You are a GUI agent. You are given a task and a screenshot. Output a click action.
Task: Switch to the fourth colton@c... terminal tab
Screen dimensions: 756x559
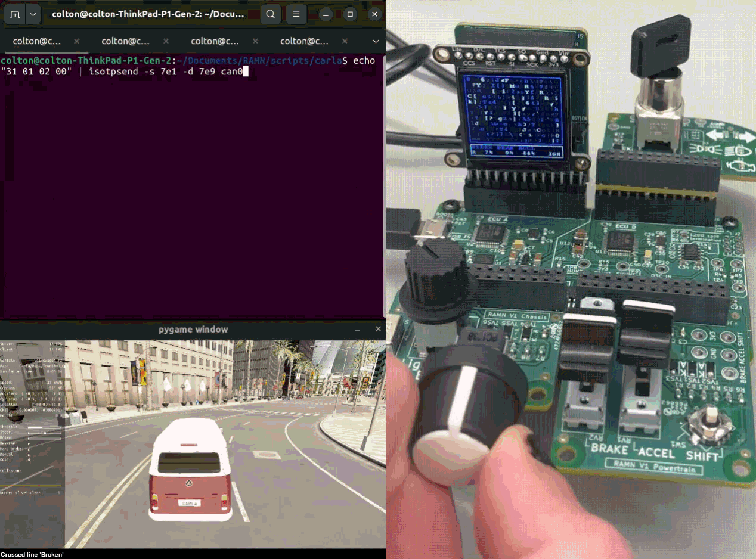pos(305,41)
